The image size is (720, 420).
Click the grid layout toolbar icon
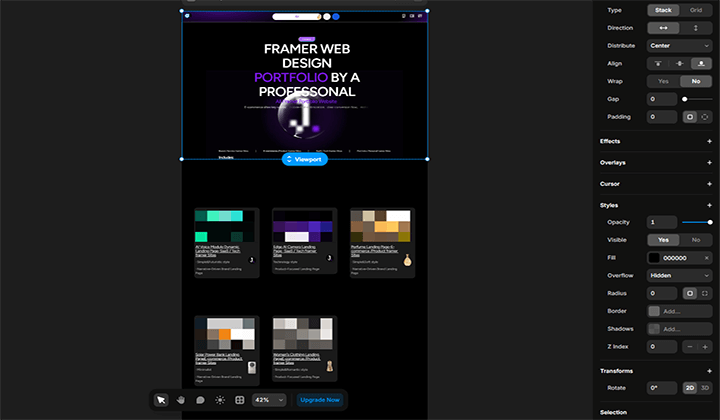coord(240,400)
